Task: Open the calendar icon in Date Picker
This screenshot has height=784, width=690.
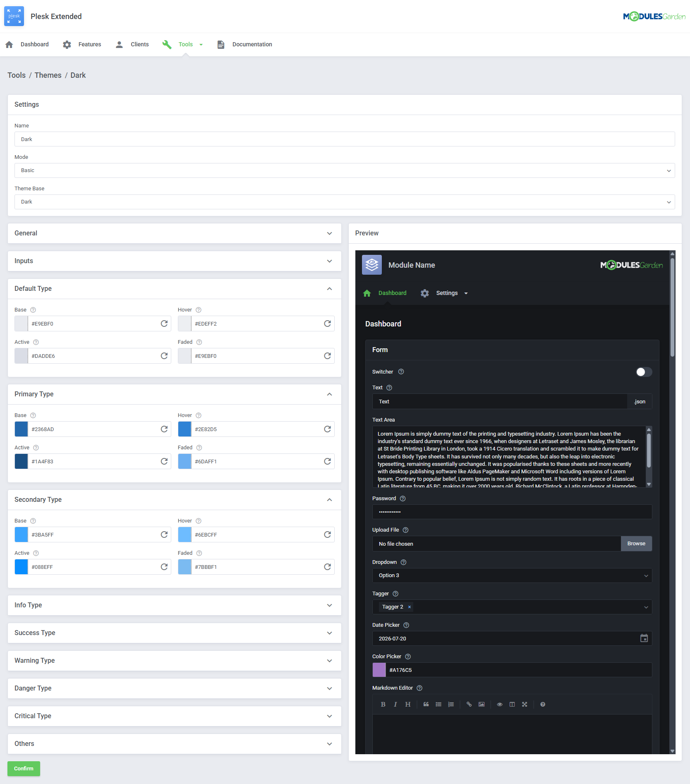Action: 644,638
